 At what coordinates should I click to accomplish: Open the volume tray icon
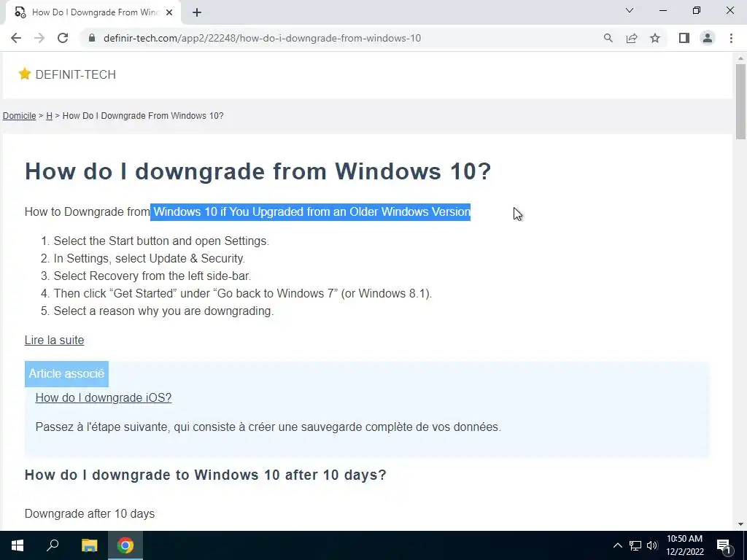point(652,545)
